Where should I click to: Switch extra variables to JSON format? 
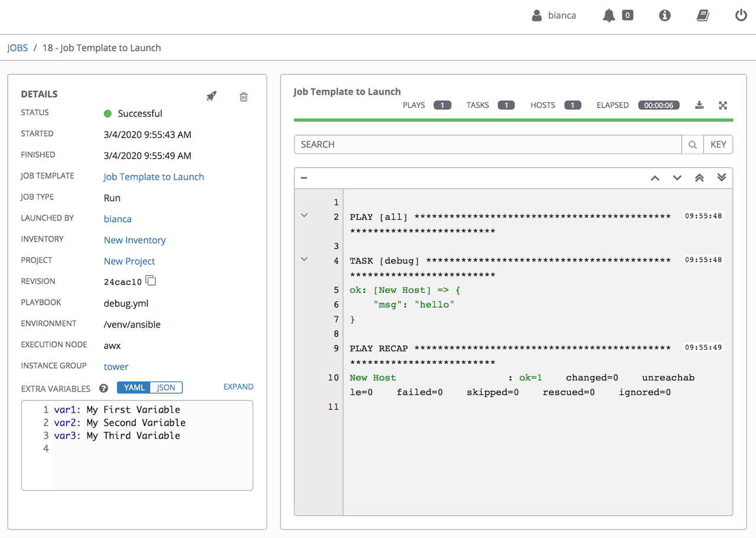coord(166,387)
